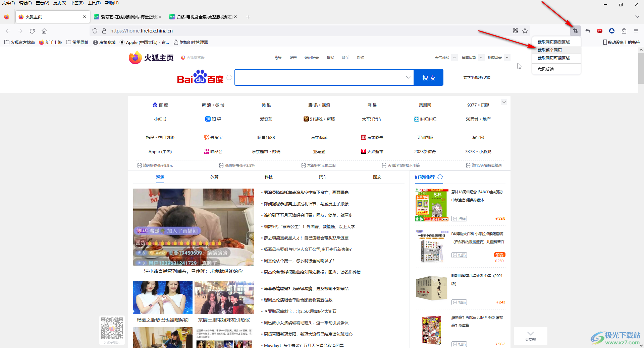Open the 新浪·微博 link
The height and width of the screenshot is (348, 644).
[213, 105]
